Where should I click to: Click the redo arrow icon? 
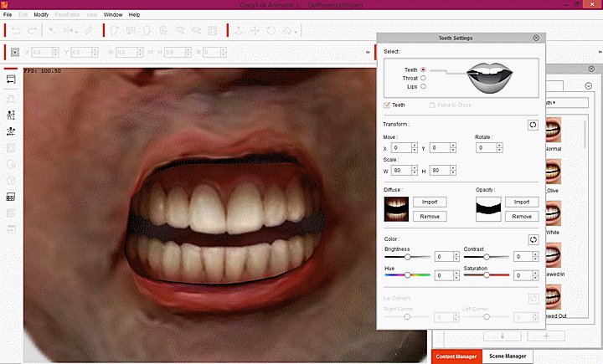coord(32,30)
